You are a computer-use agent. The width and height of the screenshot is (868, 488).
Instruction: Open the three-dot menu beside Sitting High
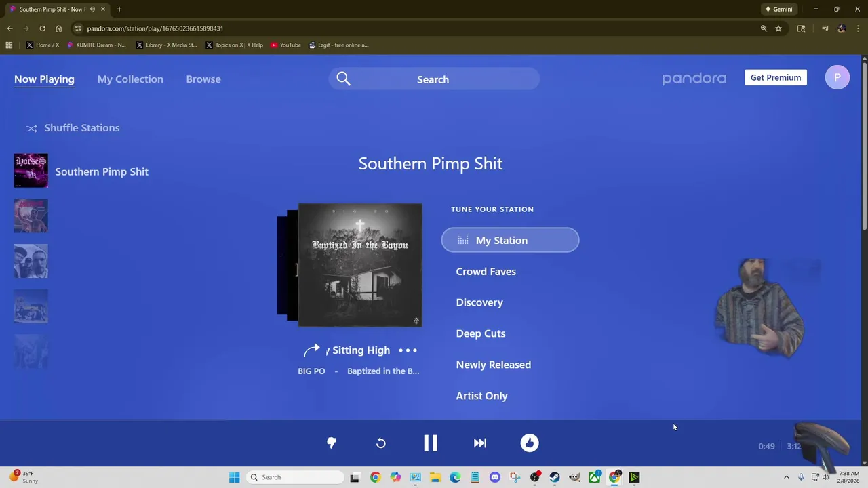point(408,350)
